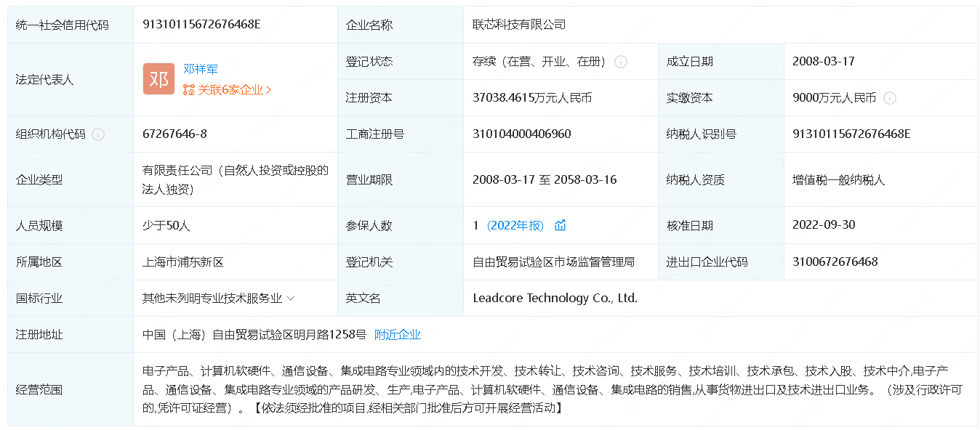This screenshot has height=430, width=980.
Task: Click the orange 邓 avatar
Action: pyautogui.click(x=158, y=79)
